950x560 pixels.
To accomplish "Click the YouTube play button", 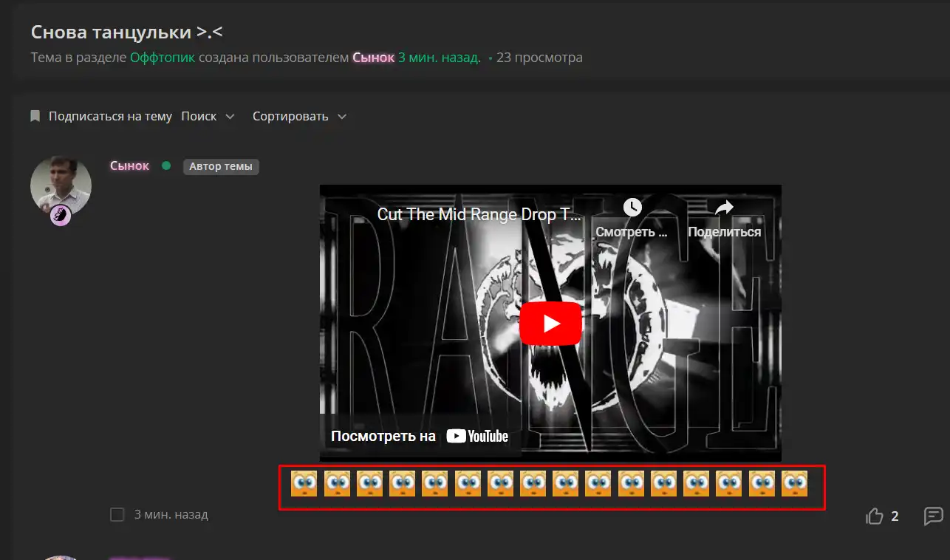I will [550, 324].
